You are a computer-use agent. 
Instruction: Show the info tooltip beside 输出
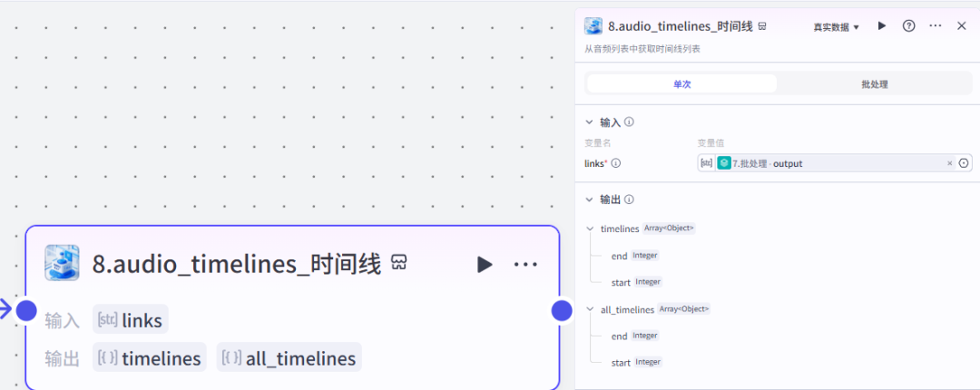[629, 200]
